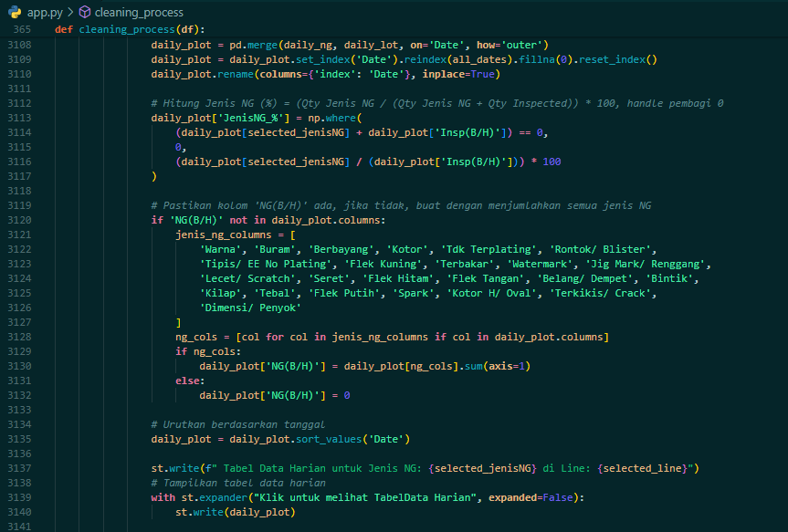Click the string 'Belang/ Dempet'
Viewport: 788px width, 532px height.
pos(585,278)
